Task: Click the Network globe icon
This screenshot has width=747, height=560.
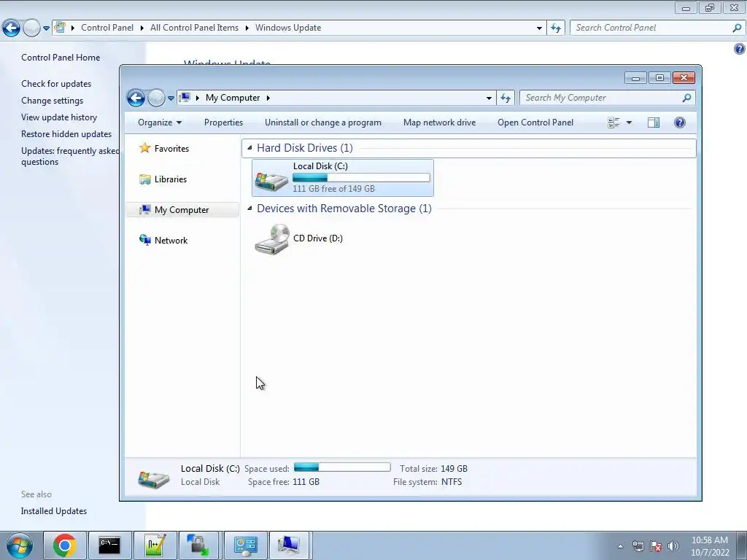Action: click(x=145, y=239)
